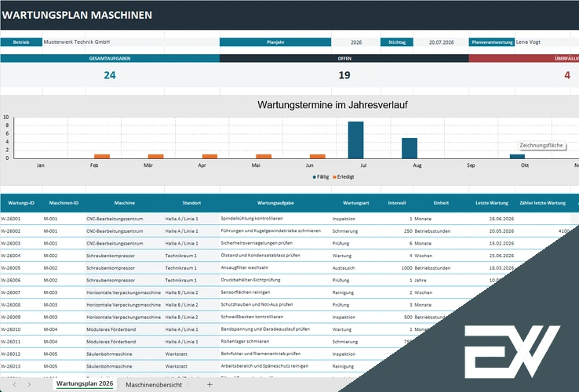579x392 pixels.
Task: Select Austausch in the Wartungsart column
Action: click(x=356, y=268)
